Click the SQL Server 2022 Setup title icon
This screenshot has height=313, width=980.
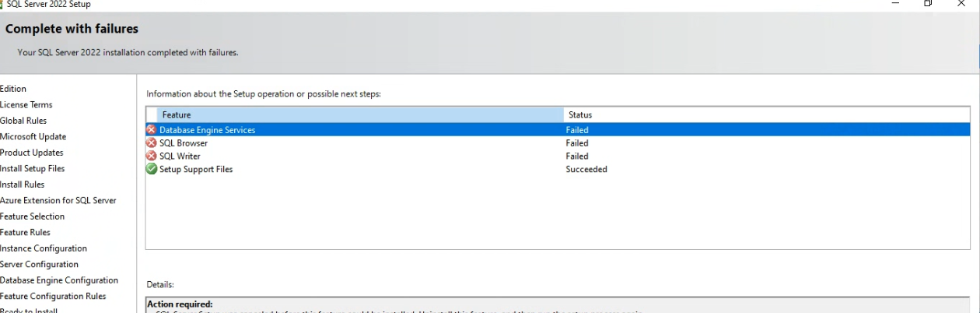(x=2, y=4)
